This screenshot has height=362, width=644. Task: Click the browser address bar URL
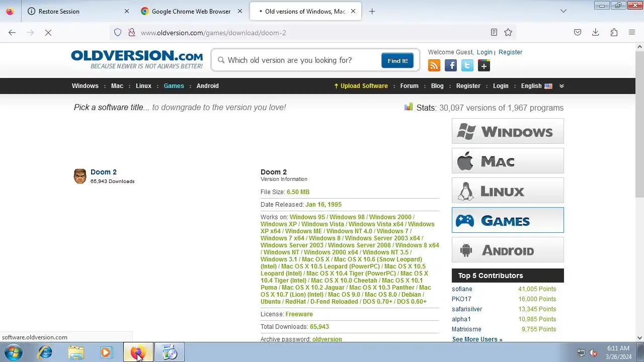point(213,33)
